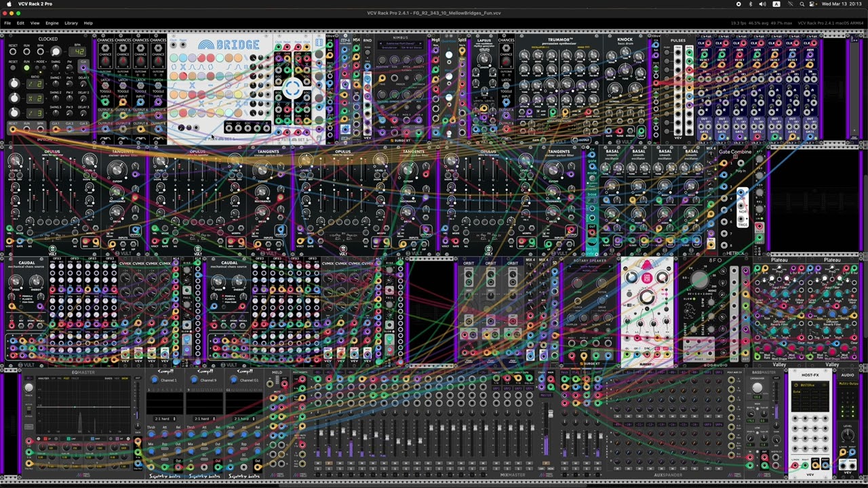The height and width of the screenshot is (488, 868).
Task: Click the Host-FX power icon
Action: 796,385
